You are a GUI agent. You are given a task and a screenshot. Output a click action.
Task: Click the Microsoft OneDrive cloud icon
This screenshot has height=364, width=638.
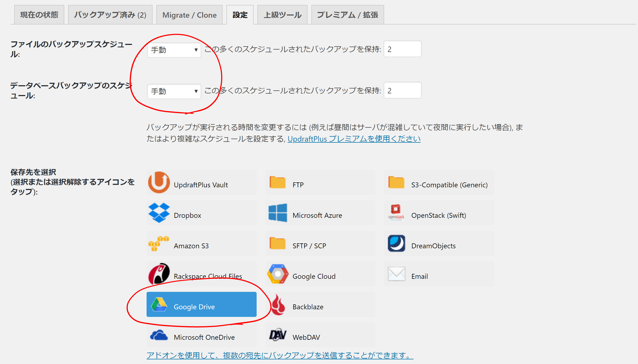click(x=159, y=335)
